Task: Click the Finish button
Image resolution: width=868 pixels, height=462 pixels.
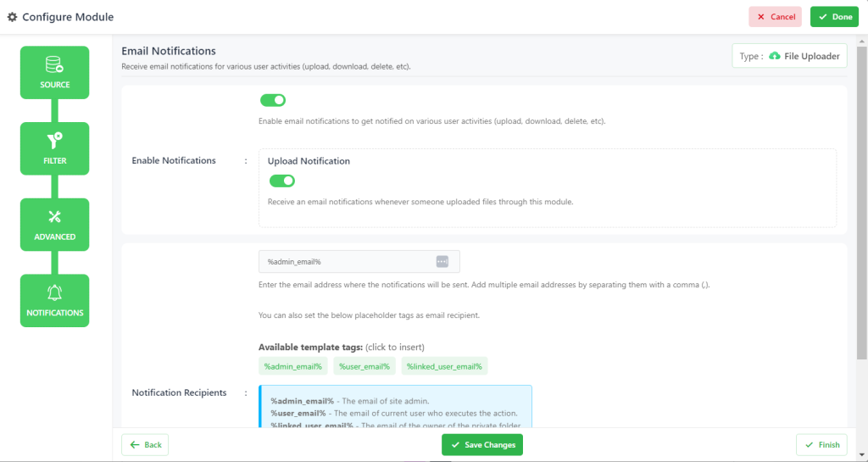Action: [x=821, y=445]
